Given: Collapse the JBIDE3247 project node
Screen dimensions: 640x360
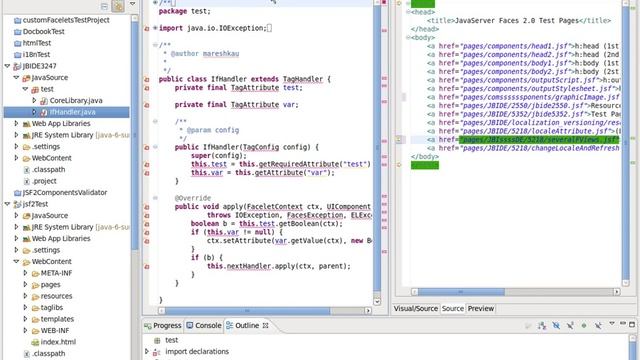Looking at the screenshot, I should (7, 66).
